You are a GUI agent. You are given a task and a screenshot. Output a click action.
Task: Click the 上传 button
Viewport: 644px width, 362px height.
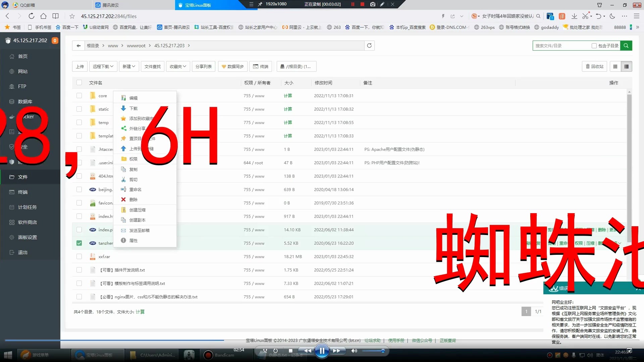tap(80, 66)
